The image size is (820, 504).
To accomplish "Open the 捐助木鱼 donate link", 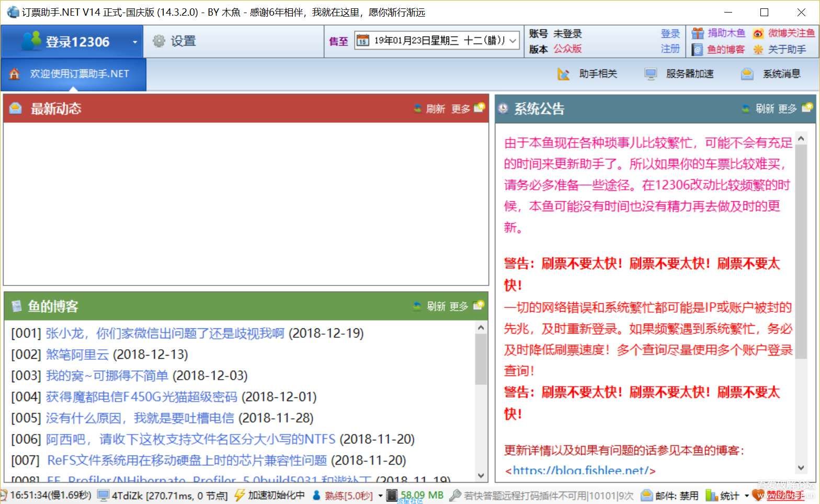I will point(726,33).
